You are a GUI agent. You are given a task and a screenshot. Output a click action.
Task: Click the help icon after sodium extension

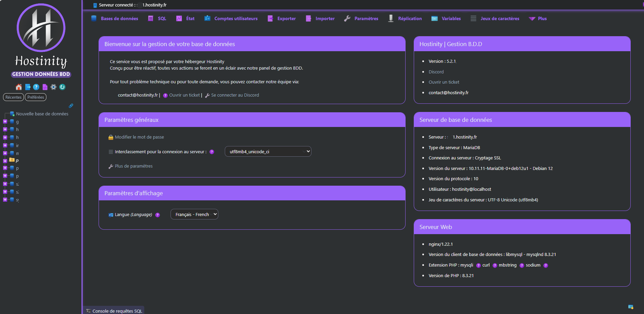[546, 266]
